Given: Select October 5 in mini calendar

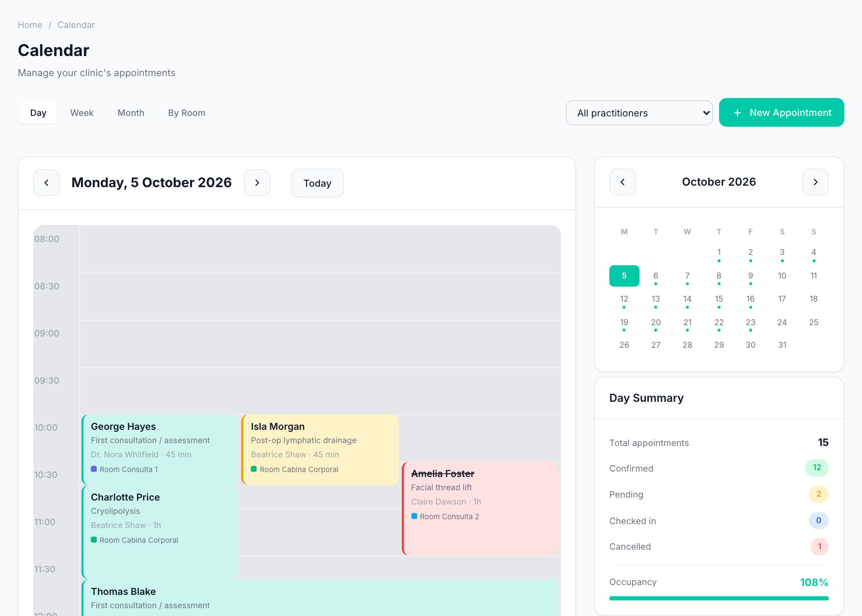Looking at the screenshot, I should coord(624,276).
